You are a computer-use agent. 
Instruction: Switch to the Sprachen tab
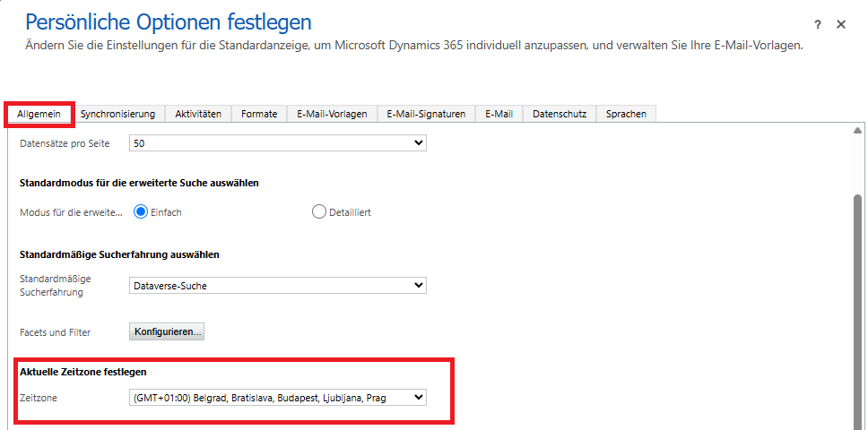click(626, 114)
